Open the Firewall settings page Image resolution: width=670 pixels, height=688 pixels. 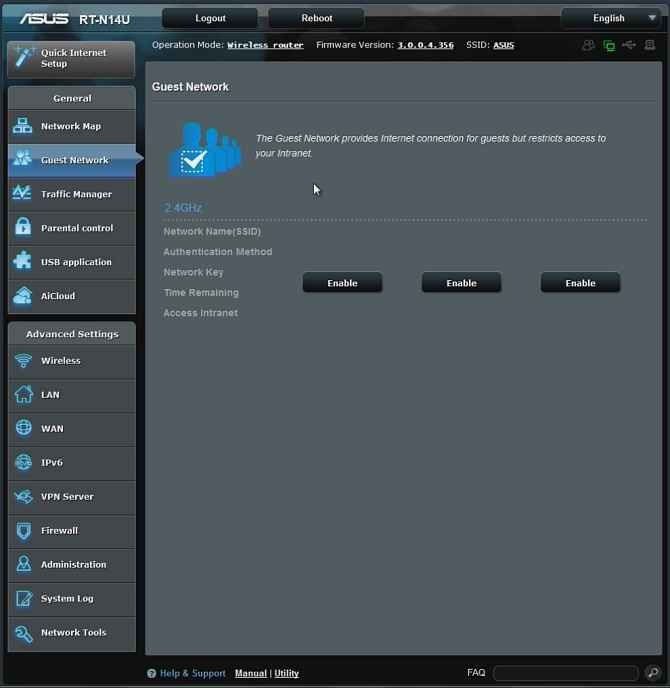(72, 531)
